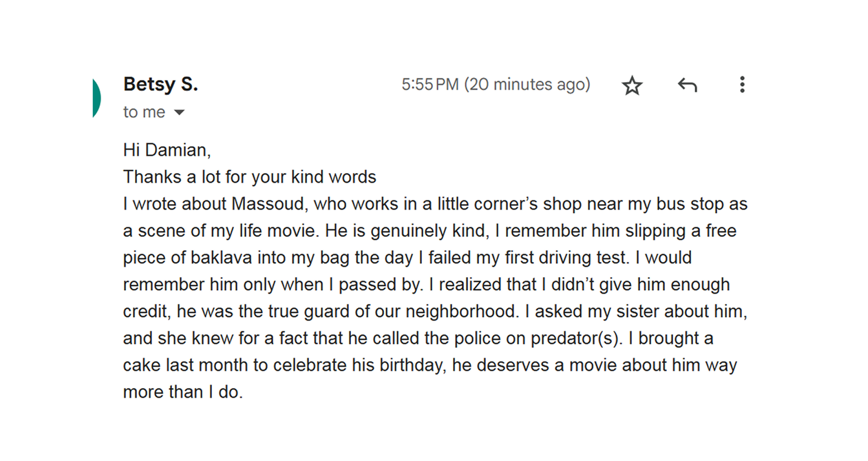Click the Reply arrow icon
The height and width of the screenshot is (461, 868).
(x=687, y=85)
